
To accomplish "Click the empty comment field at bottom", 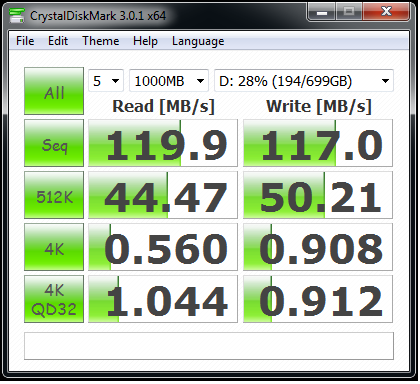I will pyautogui.click(x=209, y=346).
